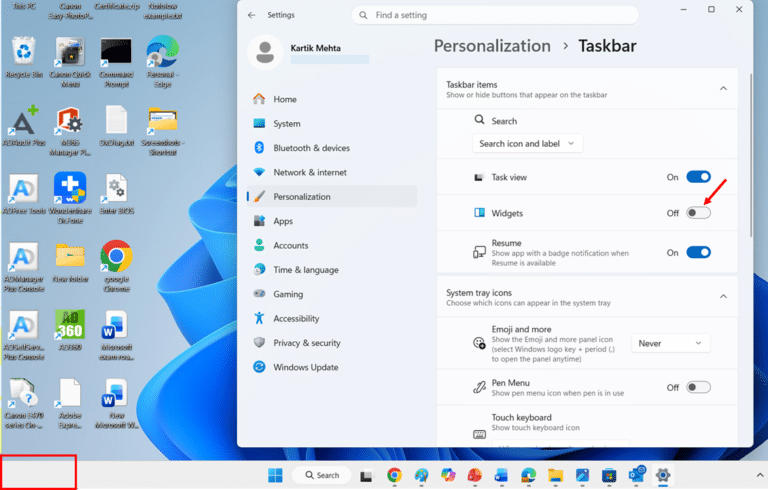Screen dimensions: 768x490
Task: Click the Settings back arrow
Action: pyautogui.click(x=252, y=15)
